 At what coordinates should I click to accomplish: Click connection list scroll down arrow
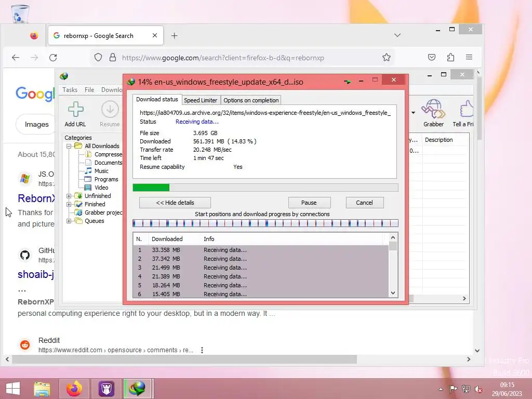[x=393, y=293]
